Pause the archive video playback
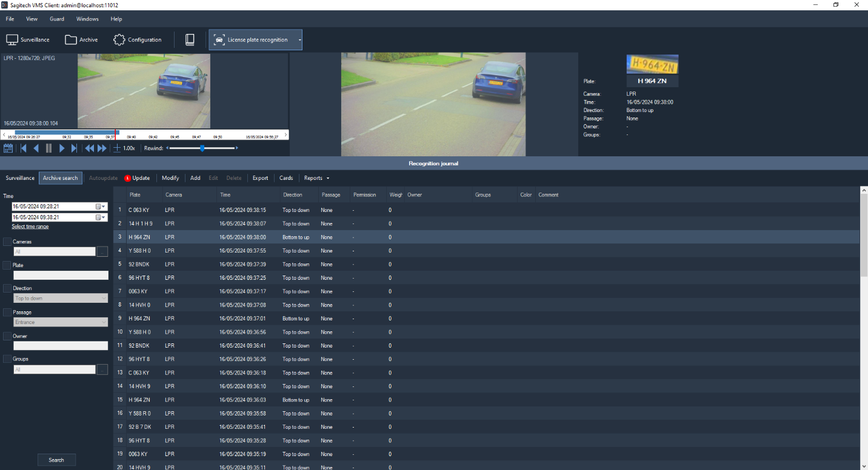The height and width of the screenshot is (470, 868). tap(48, 148)
